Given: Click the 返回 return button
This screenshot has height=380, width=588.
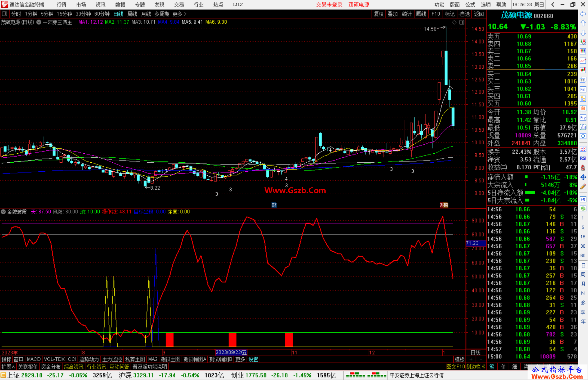Looking at the screenshot, I should tap(479, 14).
